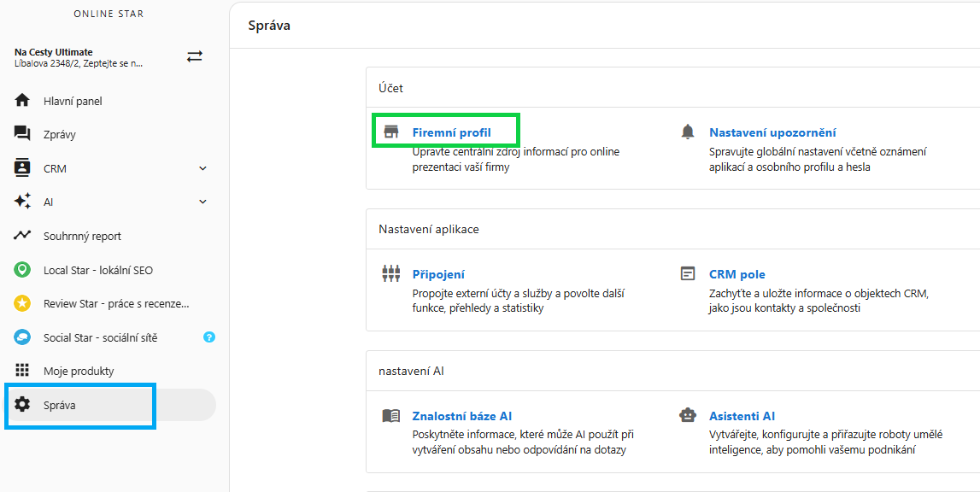Expand the AI section chevron
This screenshot has height=492, width=980.
pyautogui.click(x=202, y=202)
